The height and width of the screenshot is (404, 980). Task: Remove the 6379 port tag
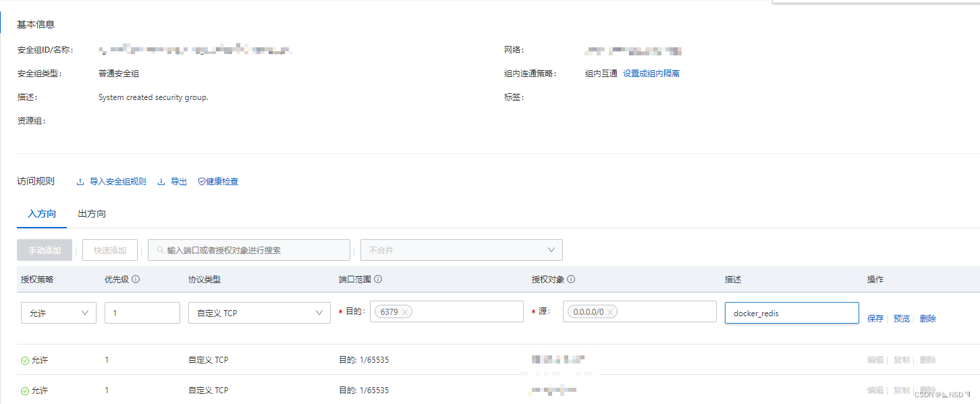404,312
